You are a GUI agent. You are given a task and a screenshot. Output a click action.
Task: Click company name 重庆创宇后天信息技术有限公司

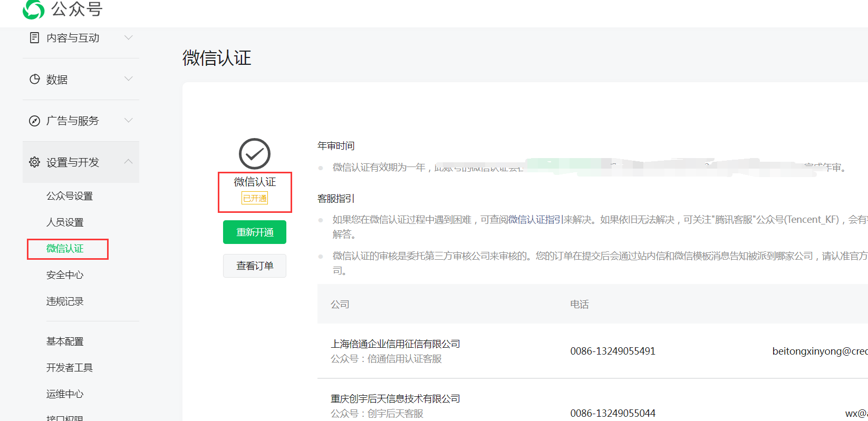pos(396,399)
